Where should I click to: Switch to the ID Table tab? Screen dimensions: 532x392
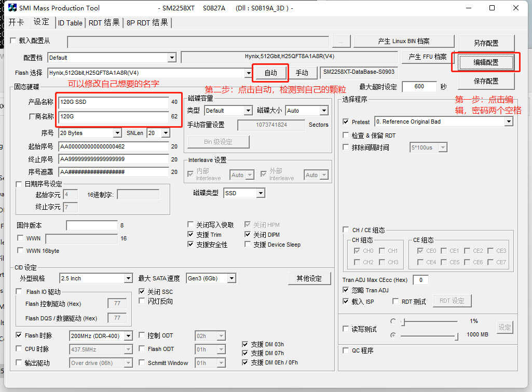point(70,23)
